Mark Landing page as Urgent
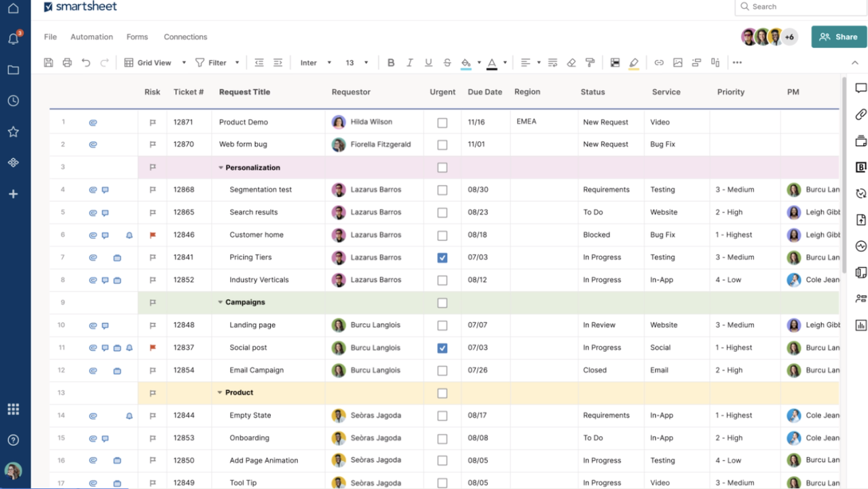Image resolution: width=868 pixels, height=489 pixels. click(442, 325)
